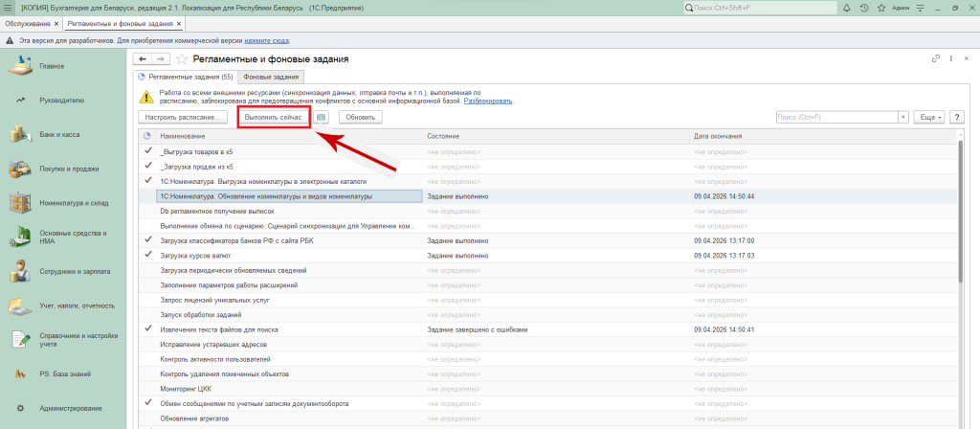Image resolution: width=980 pixels, height=429 pixels.
Task: Open Администрирование section in sidebar
Action: pyautogui.click(x=72, y=409)
